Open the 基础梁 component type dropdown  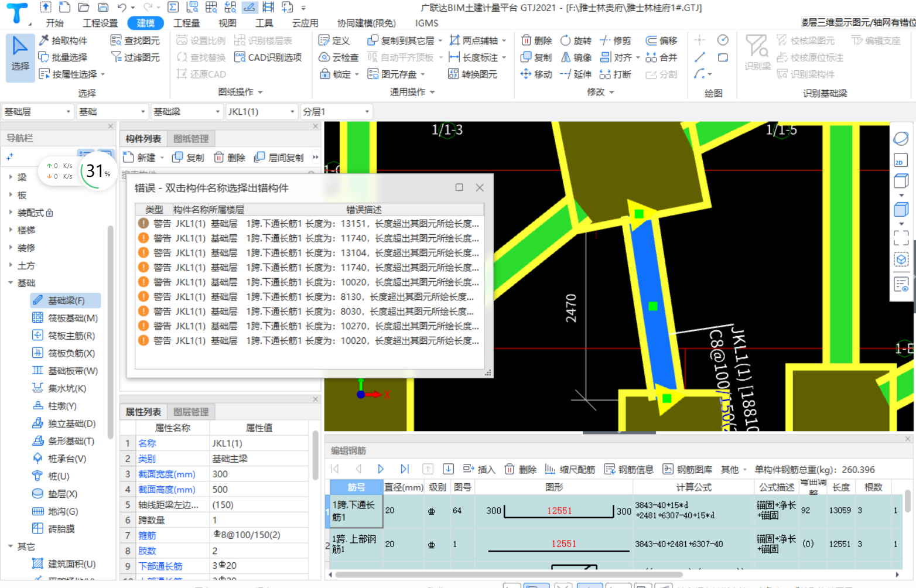(187, 111)
